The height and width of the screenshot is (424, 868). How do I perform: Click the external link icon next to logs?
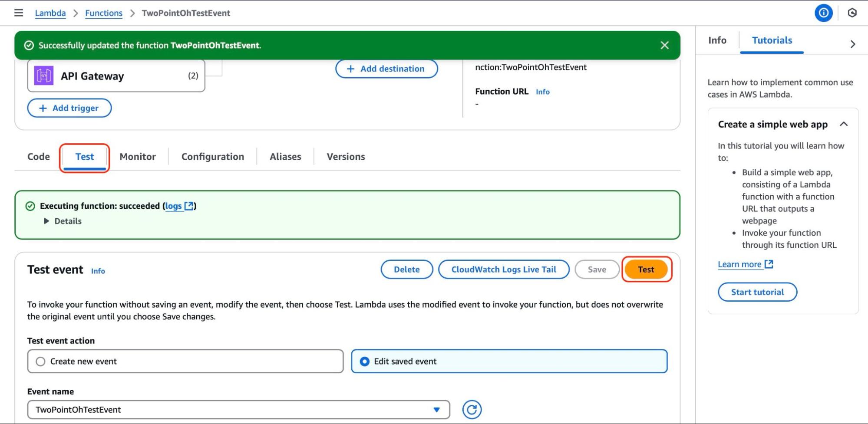[x=189, y=206]
